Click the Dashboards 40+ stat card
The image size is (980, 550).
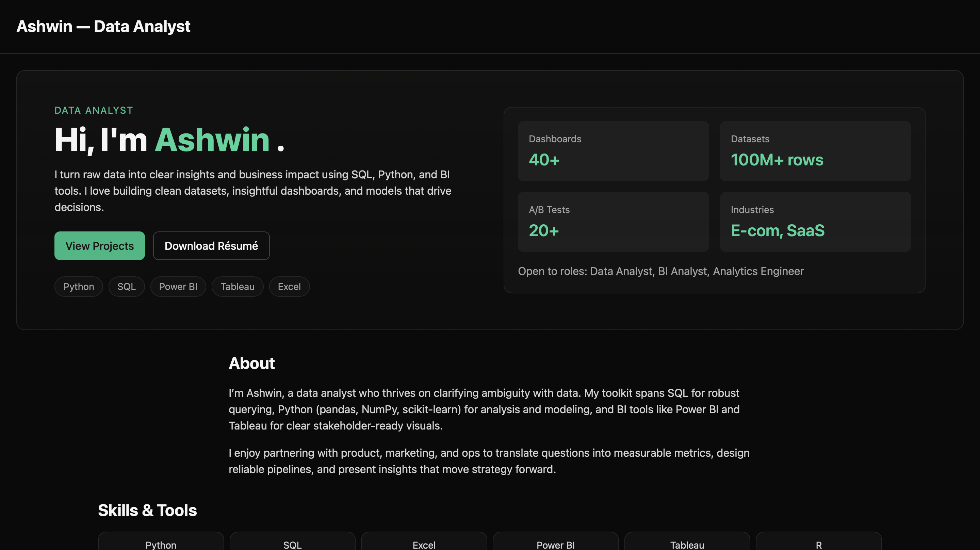(x=613, y=151)
